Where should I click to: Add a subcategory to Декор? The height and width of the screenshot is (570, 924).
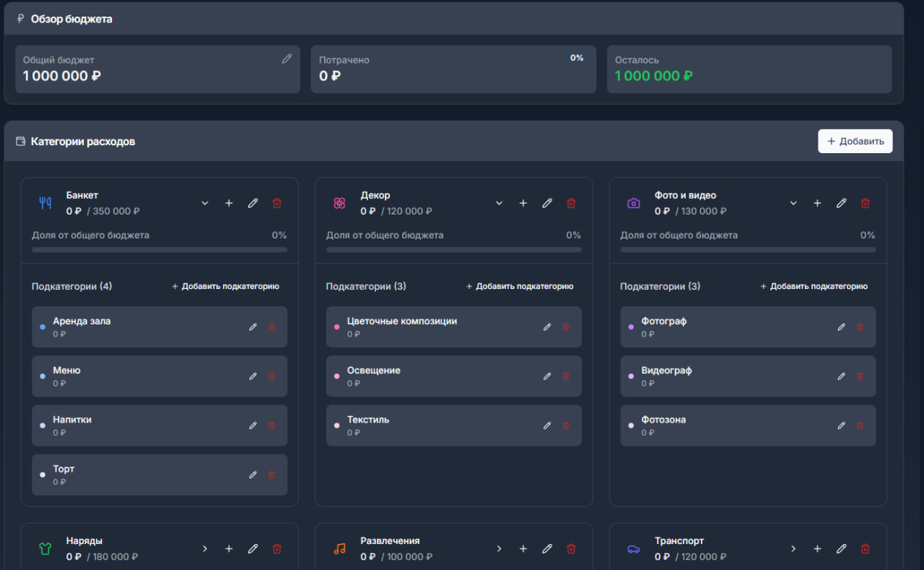pyautogui.click(x=520, y=286)
